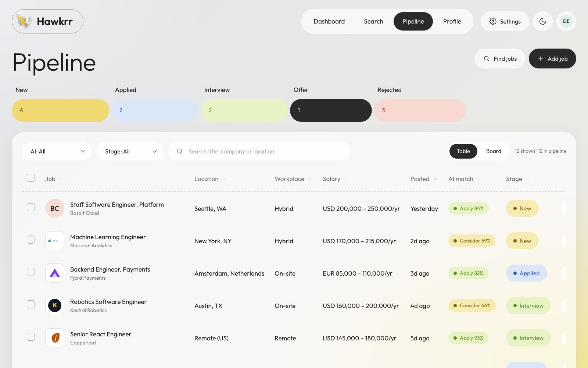Image resolution: width=588 pixels, height=368 pixels.
Task: Check the Staff Software Engineer row
Action: pos(31,207)
